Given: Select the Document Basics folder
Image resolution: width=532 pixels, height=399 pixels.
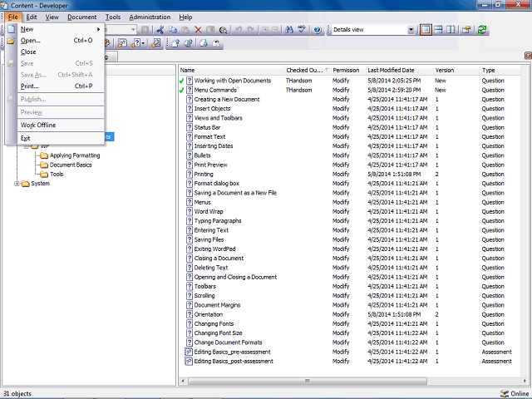Looking at the screenshot, I should tap(71, 165).
